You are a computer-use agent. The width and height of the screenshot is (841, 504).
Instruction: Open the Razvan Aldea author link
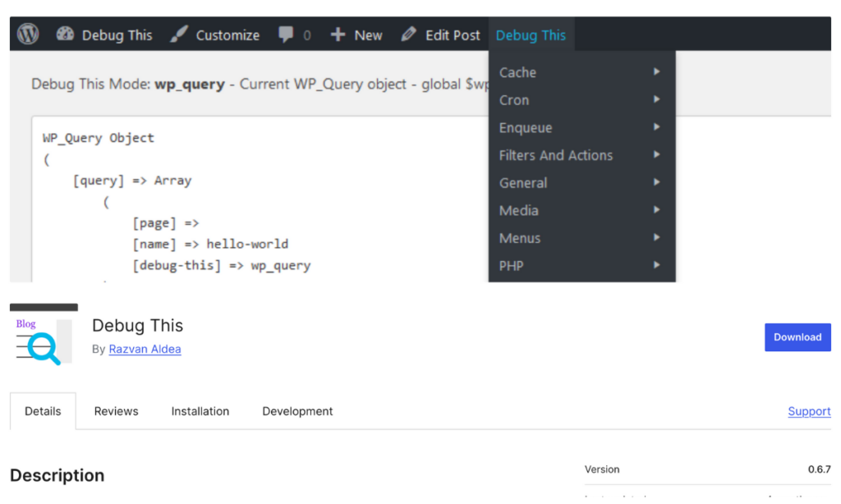pos(145,349)
